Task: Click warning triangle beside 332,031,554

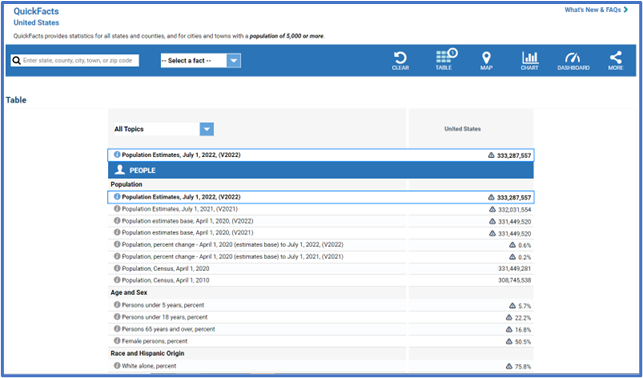Action: pyautogui.click(x=492, y=209)
